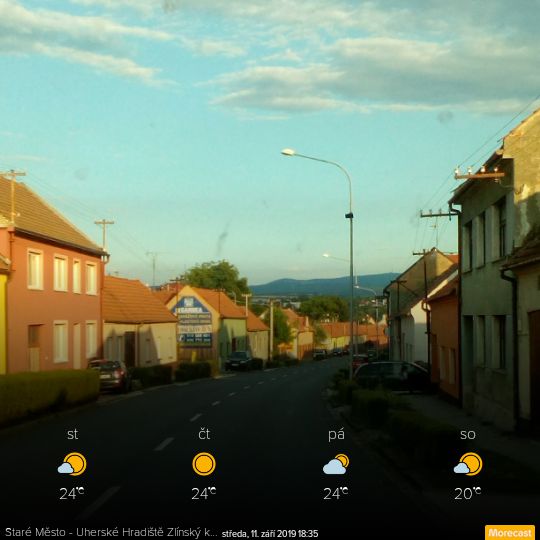
Task: Open the Morecast logo button
Action: (x=510, y=532)
